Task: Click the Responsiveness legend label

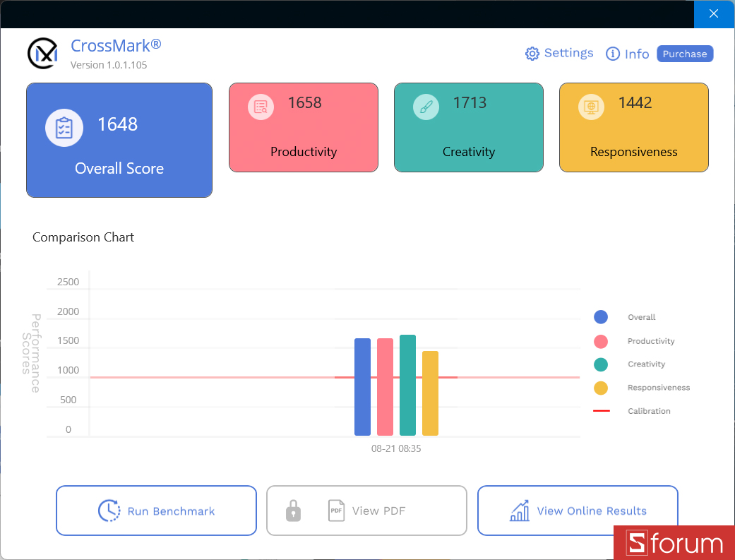Action: (659, 388)
